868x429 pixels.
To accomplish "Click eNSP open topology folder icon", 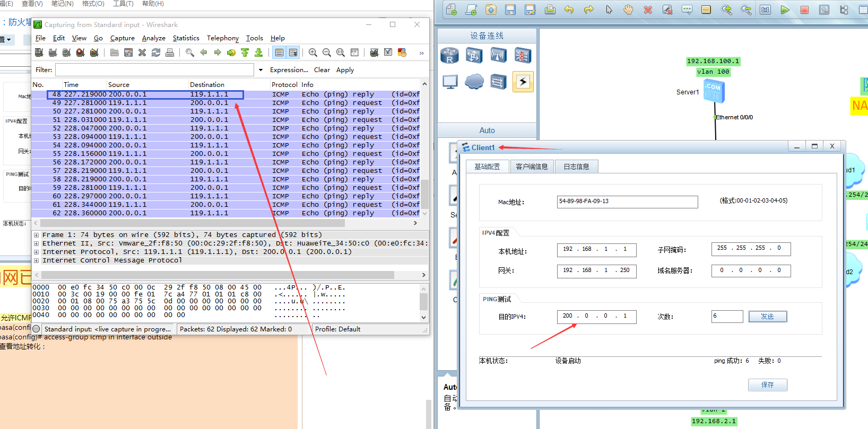I will [491, 10].
